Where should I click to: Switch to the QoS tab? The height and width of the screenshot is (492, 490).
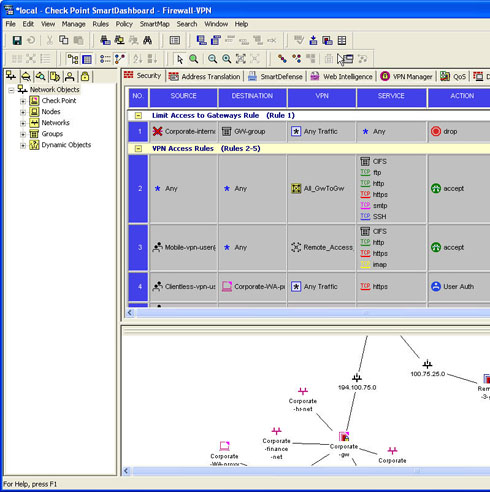tap(453, 77)
